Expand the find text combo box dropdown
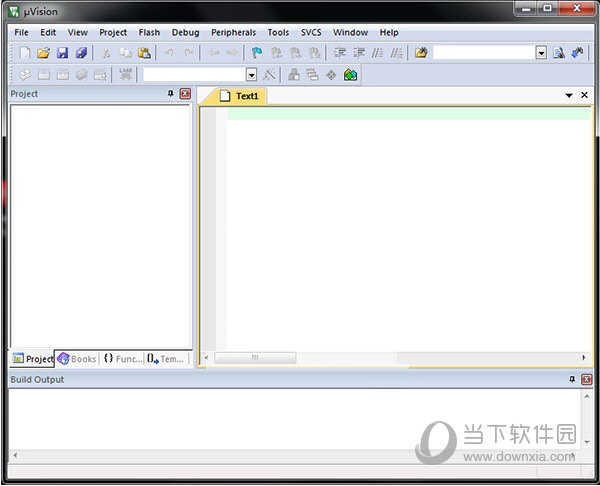The height and width of the screenshot is (486, 600). [541, 53]
